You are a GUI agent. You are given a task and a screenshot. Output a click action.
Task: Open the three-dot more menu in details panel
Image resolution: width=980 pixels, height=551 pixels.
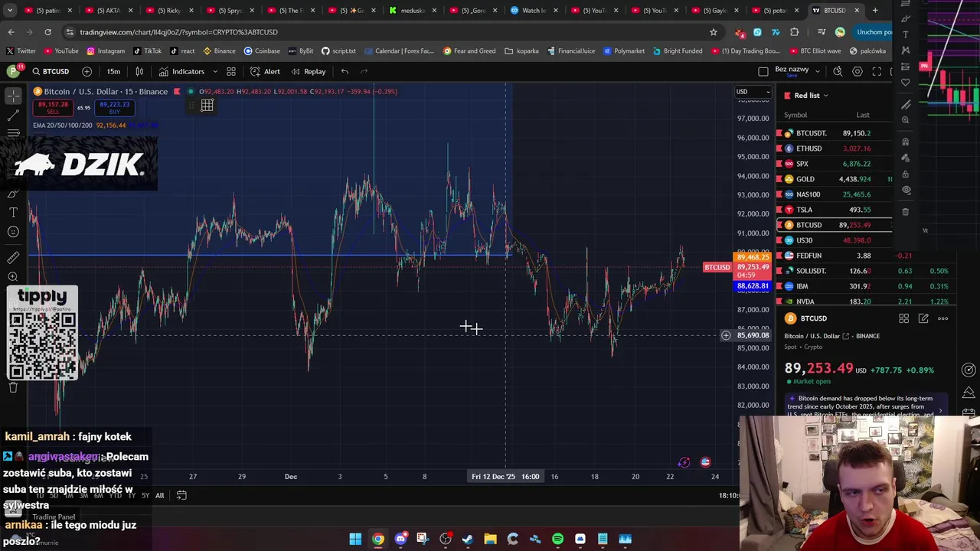click(943, 318)
